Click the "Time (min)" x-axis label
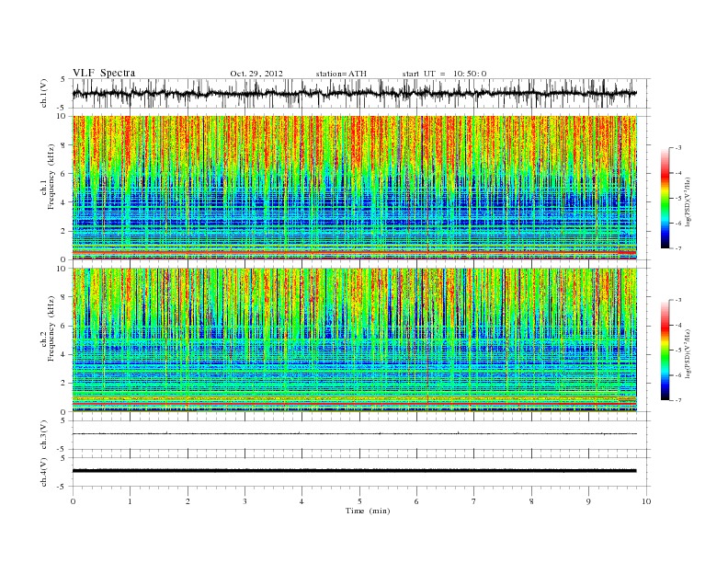 click(x=368, y=511)
